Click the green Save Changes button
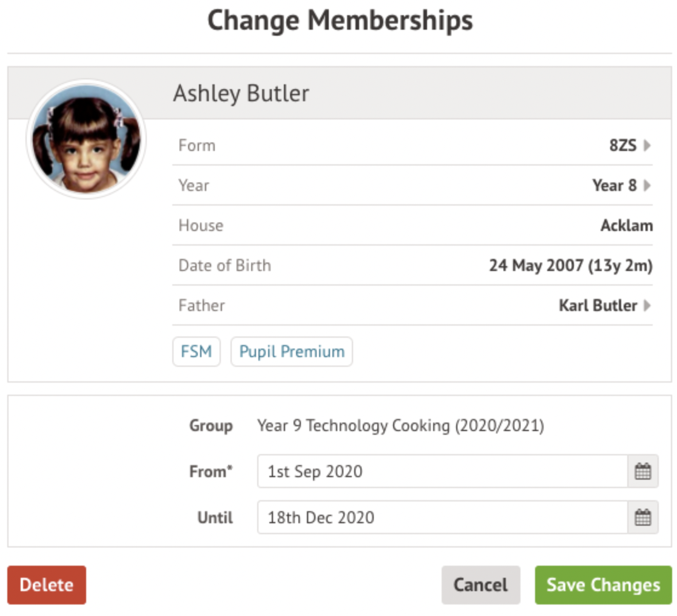The height and width of the screenshot is (616, 677). (603, 585)
